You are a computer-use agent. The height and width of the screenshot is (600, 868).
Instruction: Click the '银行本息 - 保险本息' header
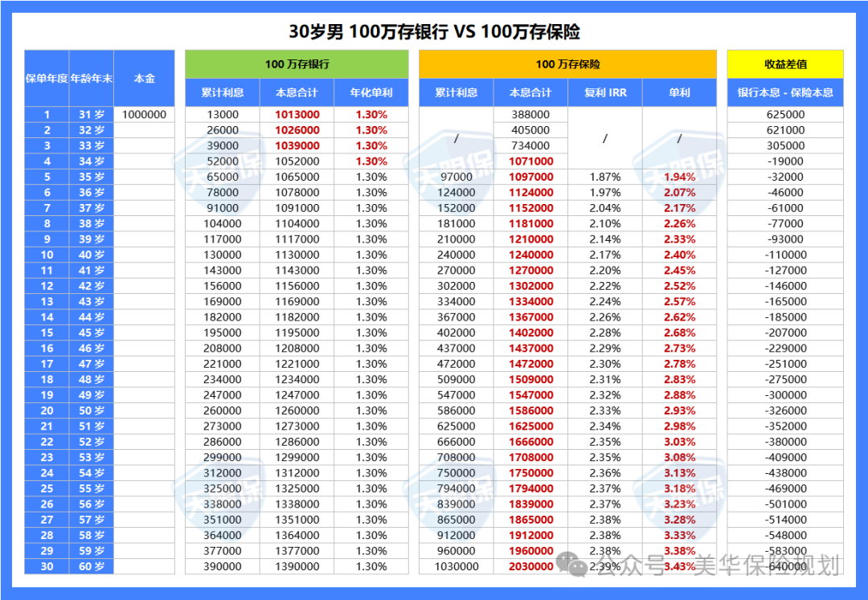pos(785,92)
